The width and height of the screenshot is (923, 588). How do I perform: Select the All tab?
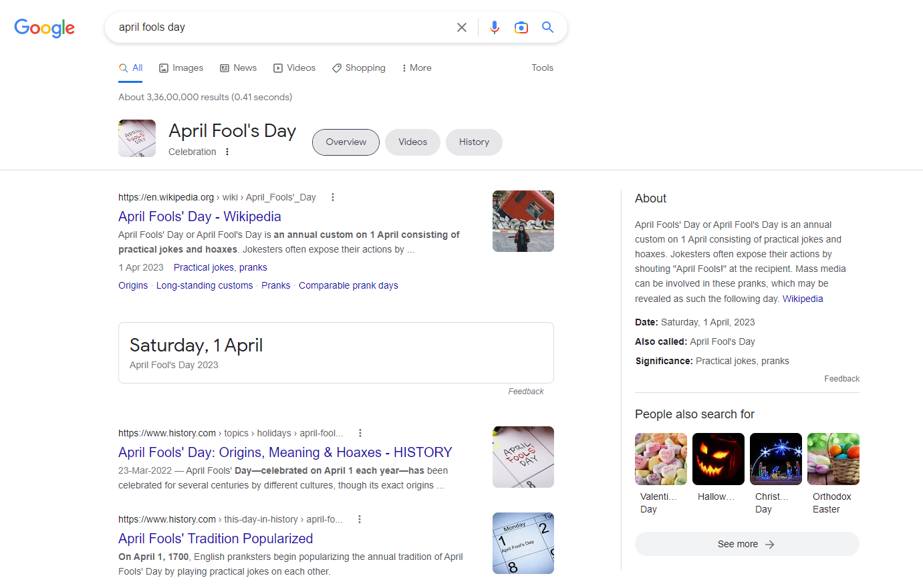[130, 68]
